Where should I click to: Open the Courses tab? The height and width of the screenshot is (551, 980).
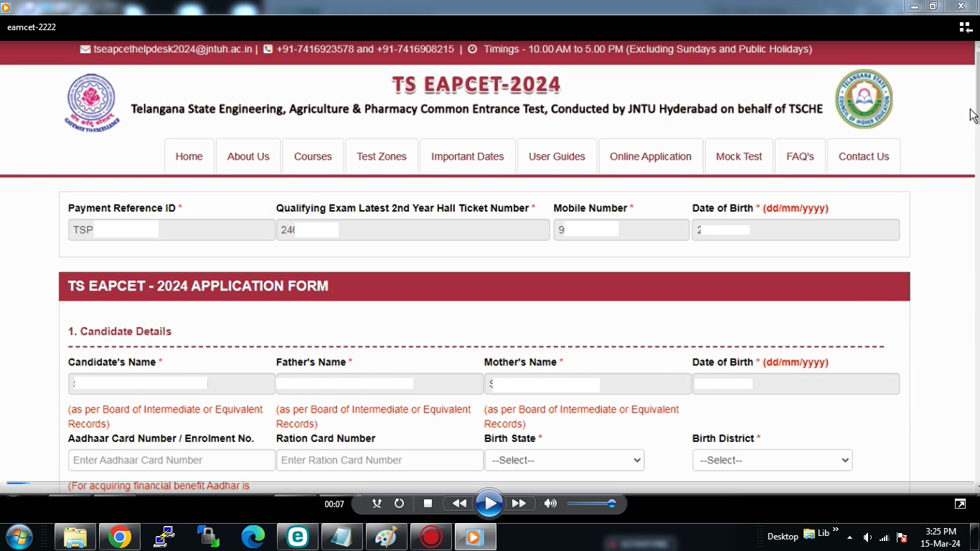tap(313, 156)
